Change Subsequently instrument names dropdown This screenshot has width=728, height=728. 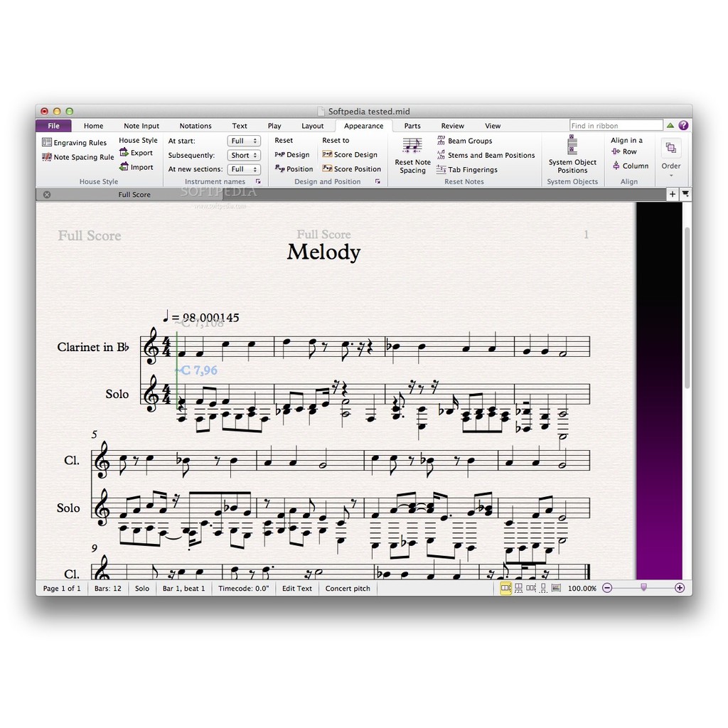pos(244,155)
